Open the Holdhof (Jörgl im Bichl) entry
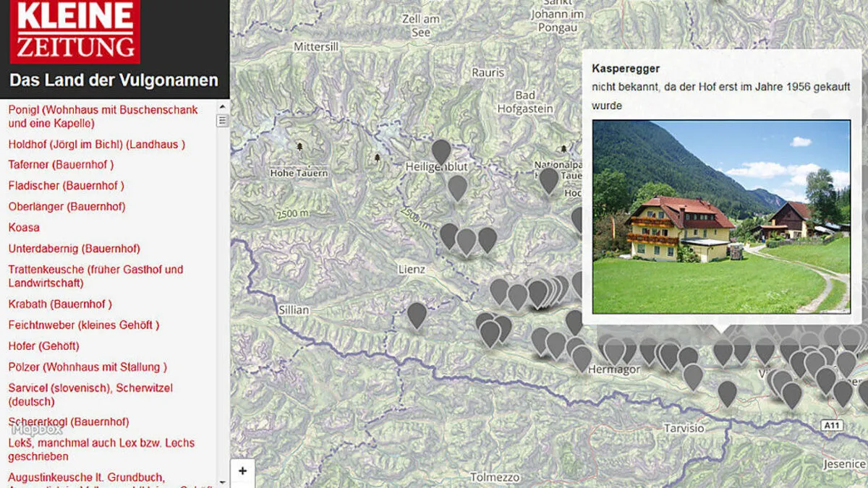Image resolution: width=868 pixels, height=488 pixels. click(96, 144)
